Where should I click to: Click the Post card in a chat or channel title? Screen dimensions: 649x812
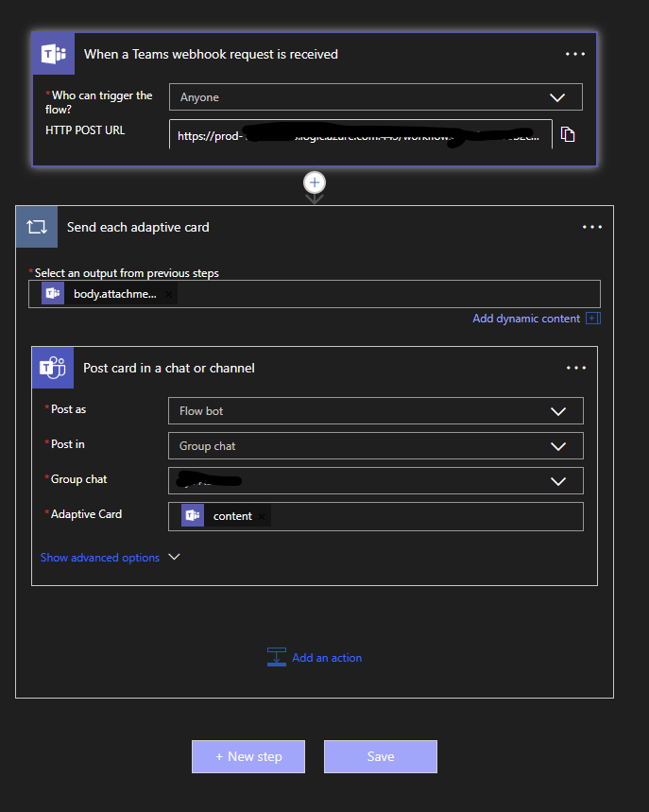pyautogui.click(x=169, y=369)
